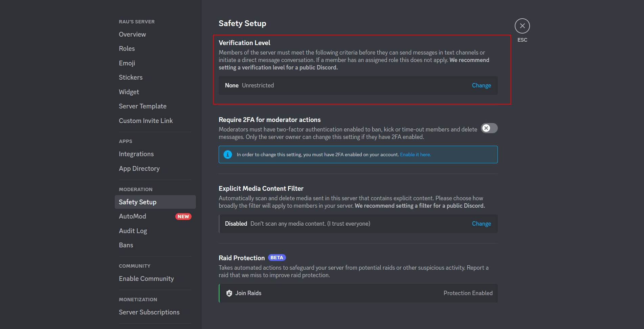
Task: Click the Raid Protection heading
Action: [x=242, y=258]
